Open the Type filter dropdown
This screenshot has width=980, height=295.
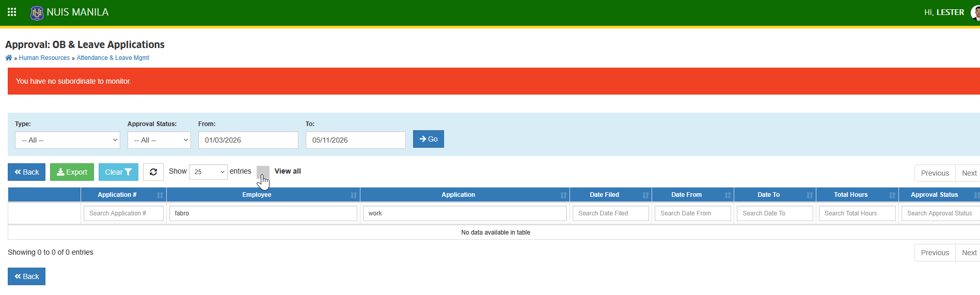click(68, 140)
